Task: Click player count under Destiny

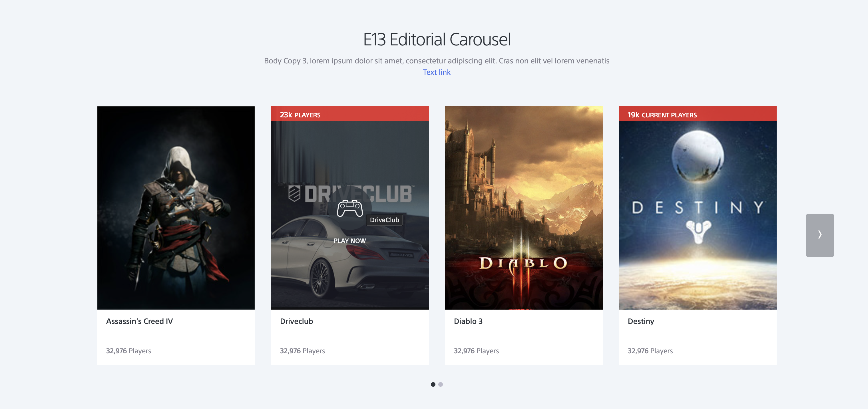Action: [x=650, y=351]
